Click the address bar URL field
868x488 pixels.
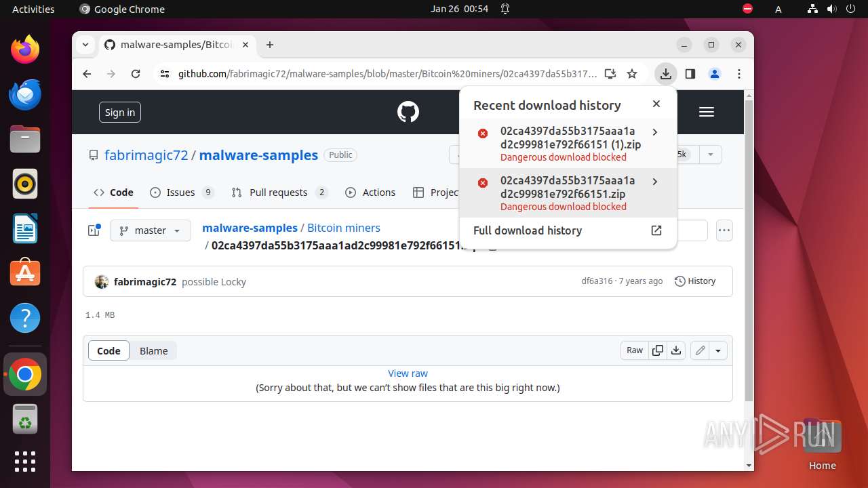(388, 74)
